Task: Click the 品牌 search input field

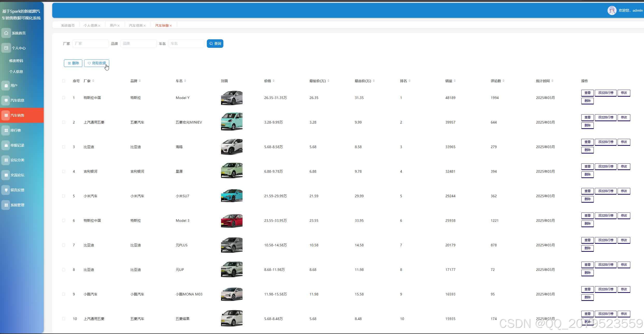Action: tap(138, 43)
